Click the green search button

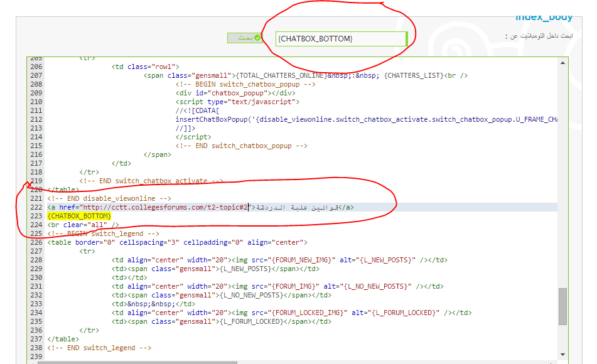click(x=245, y=38)
